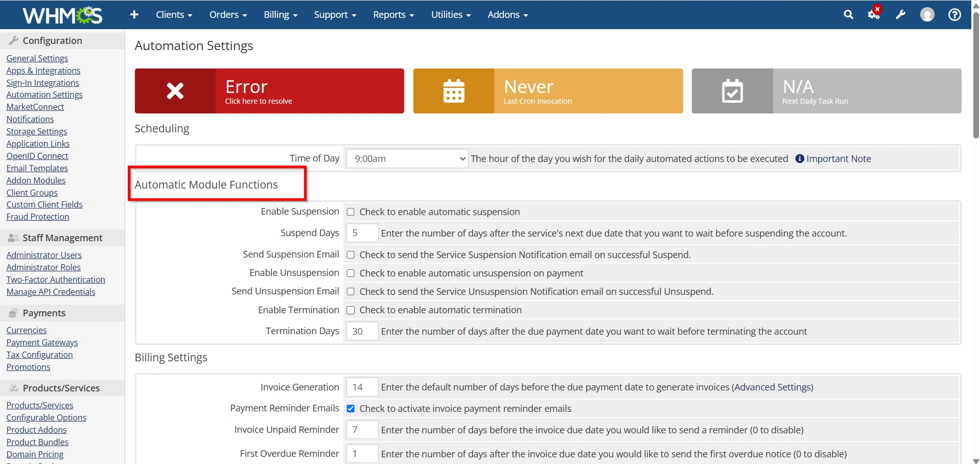This screenshot has width=980, height=464.
Task: Open Product Bundles link
Action: [x=37, y=442]
